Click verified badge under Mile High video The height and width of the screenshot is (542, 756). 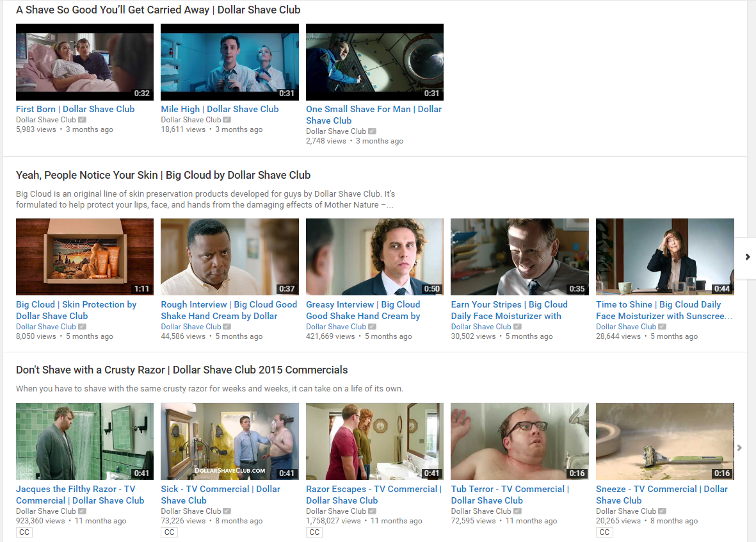tap(227, 120)
